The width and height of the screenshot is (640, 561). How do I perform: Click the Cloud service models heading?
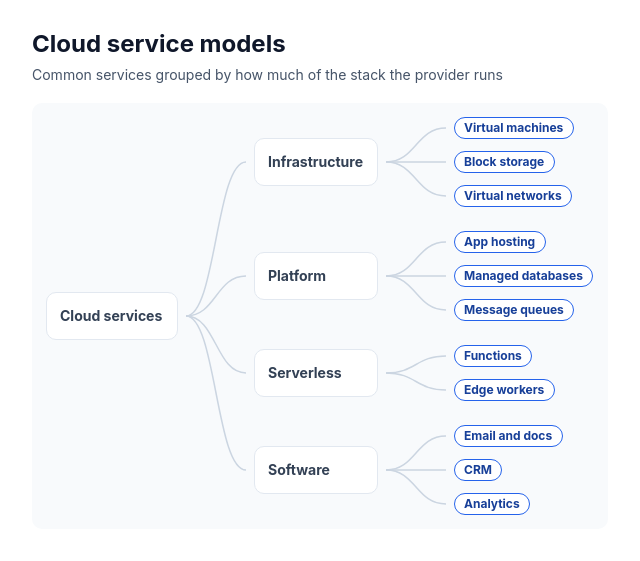159,44
